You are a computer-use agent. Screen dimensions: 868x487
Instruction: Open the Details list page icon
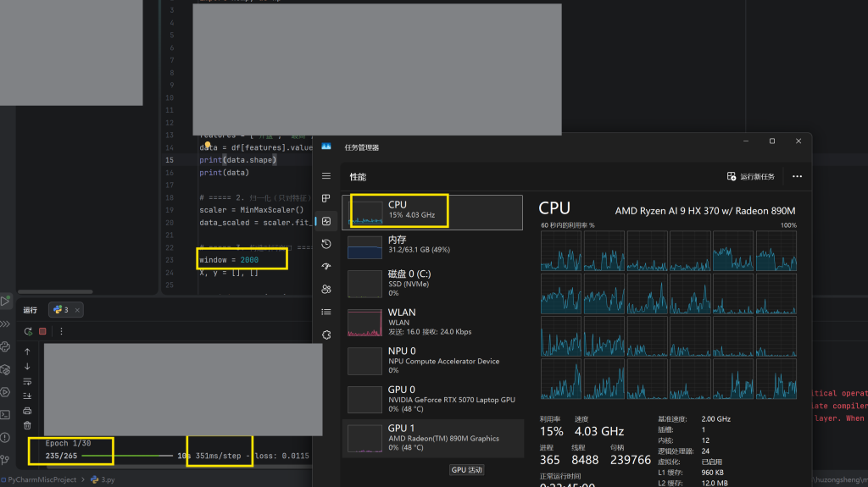[x=326, y=313]
